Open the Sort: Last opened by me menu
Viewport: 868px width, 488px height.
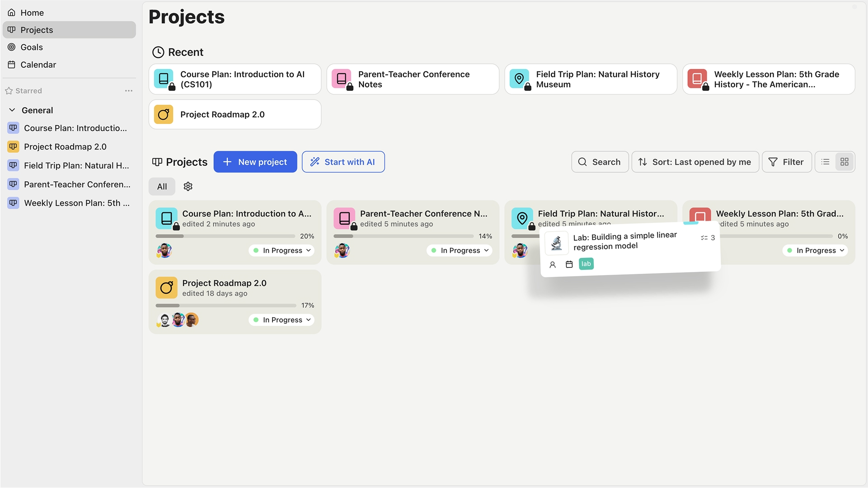[x=695, y=162]
